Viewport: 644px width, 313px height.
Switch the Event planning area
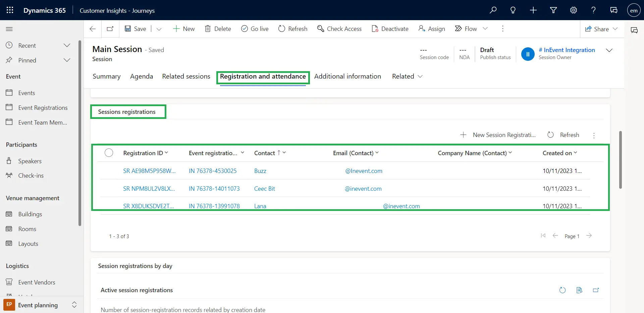click(41, 305)
